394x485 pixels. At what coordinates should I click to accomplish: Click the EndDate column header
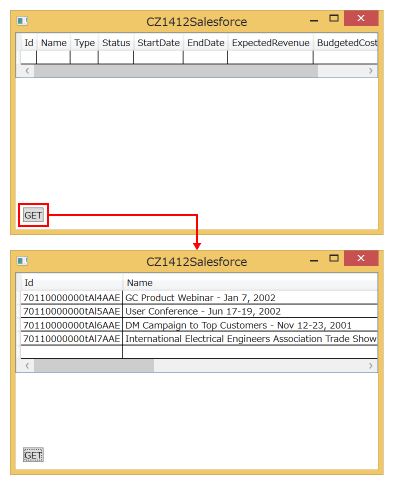coord(206,43)
